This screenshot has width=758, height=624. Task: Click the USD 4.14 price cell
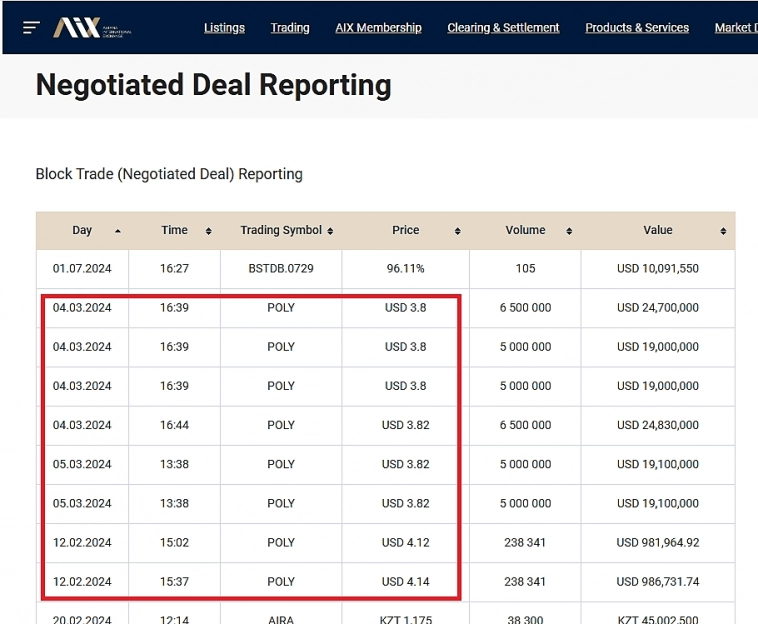click(x=405, y=582)
